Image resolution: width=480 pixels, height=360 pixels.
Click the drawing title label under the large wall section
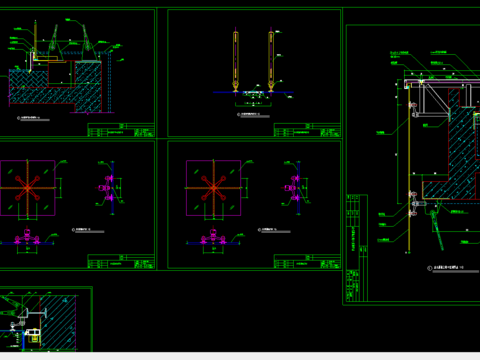pos(447,268)
